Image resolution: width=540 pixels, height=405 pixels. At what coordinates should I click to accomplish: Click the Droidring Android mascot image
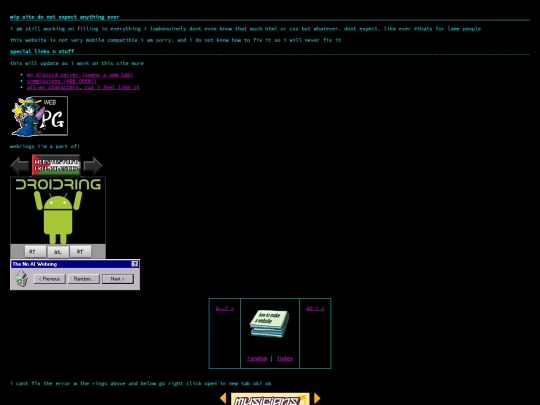(58, 217)
